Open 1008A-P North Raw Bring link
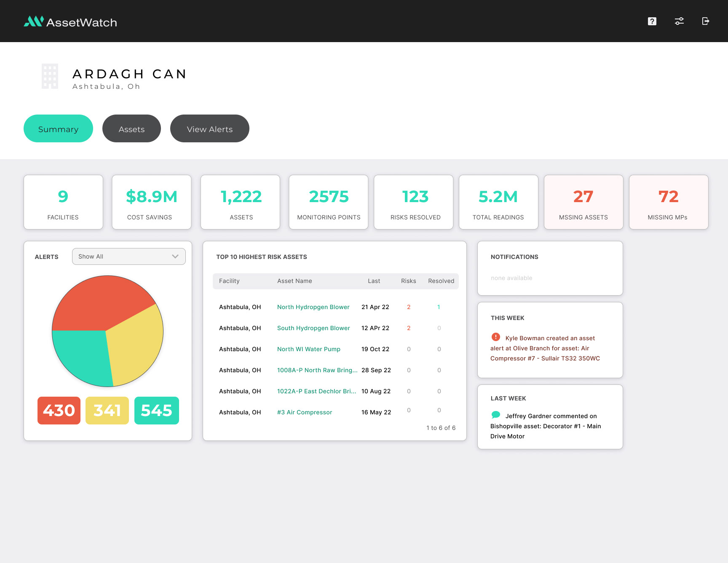 click(x=317, y=370)
